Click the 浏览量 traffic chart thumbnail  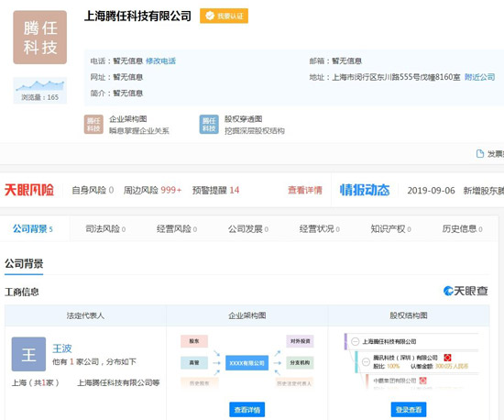(x=39, y=91)
